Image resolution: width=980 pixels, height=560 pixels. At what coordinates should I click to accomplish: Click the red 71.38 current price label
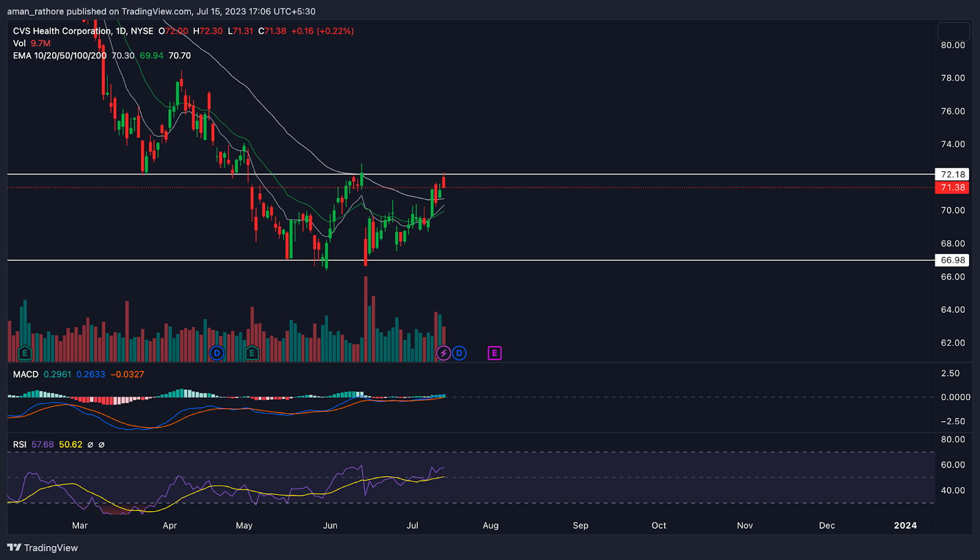point(952,187)
